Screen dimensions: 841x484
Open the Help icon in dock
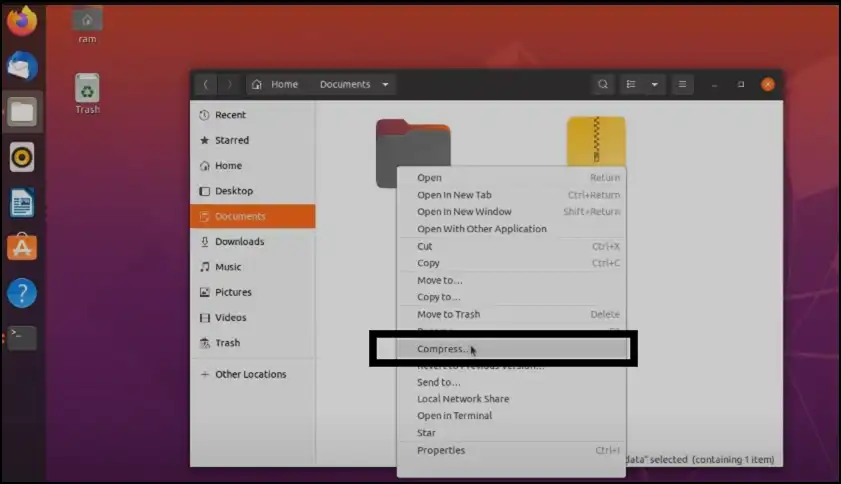tap(22, 293)
